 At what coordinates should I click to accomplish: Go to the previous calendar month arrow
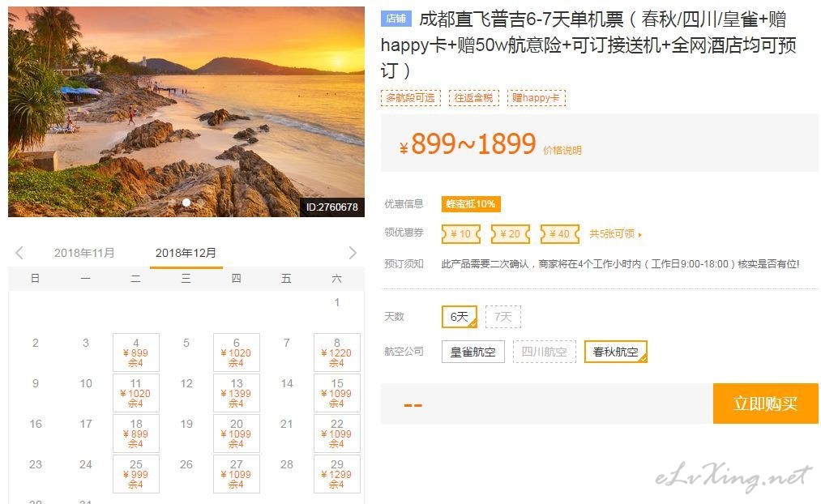[19, 254]
